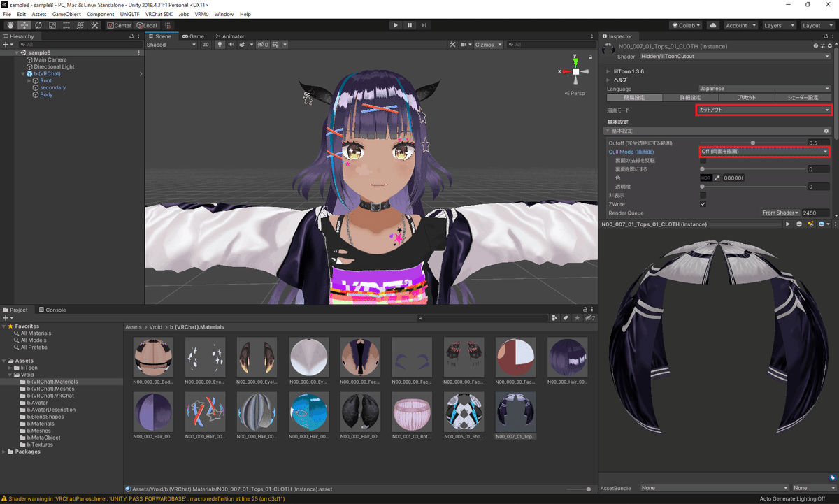
Task: Select the combined Transform tool
Action: (80, 25)
